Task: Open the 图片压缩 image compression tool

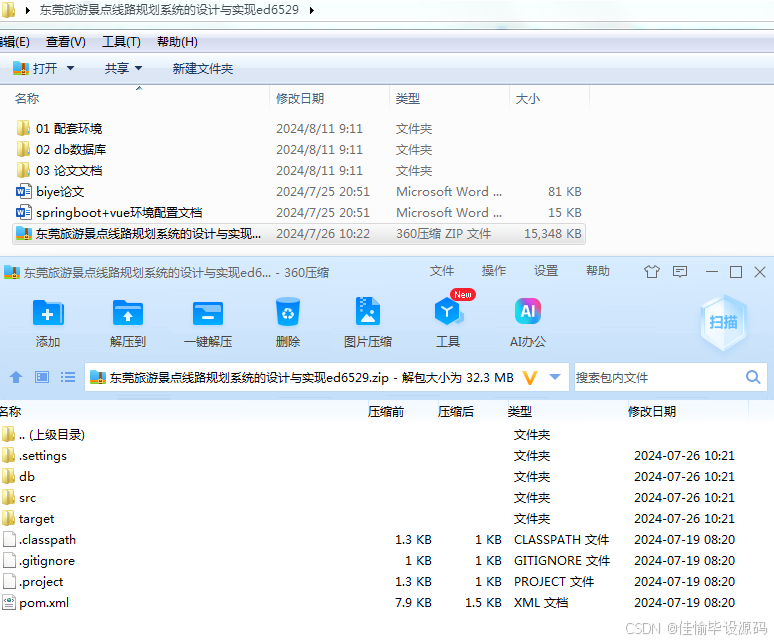Action: [368, 311]
